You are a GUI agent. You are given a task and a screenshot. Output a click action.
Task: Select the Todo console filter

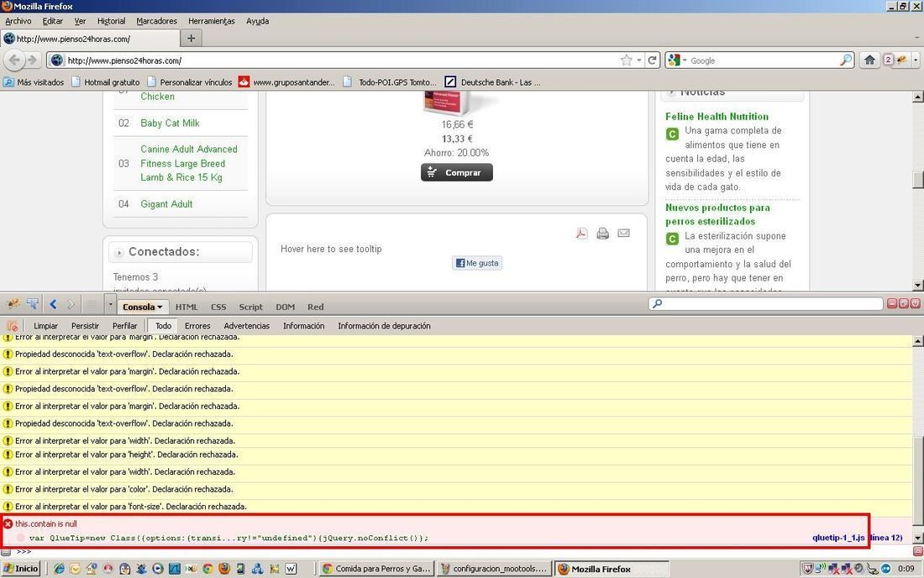(163, 326)
